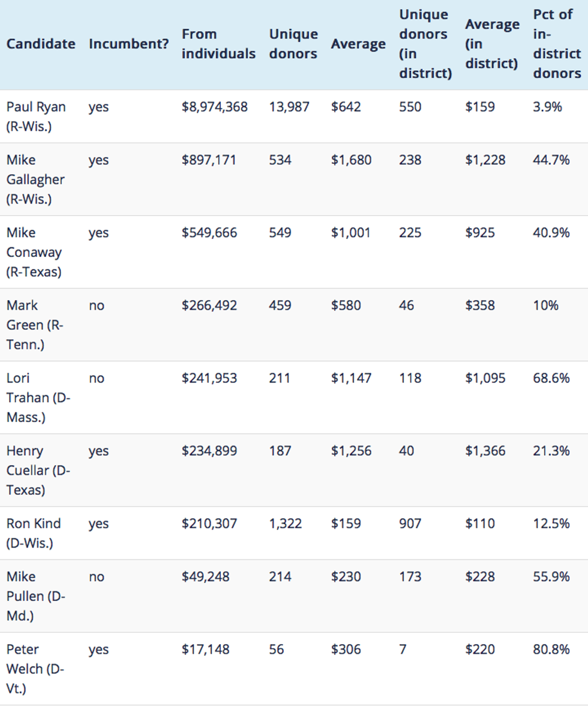This screenshot has height=706, width=588.
Task: Click Mark Green (R-Tenn.) candidate name
Action: coord(35,325)
